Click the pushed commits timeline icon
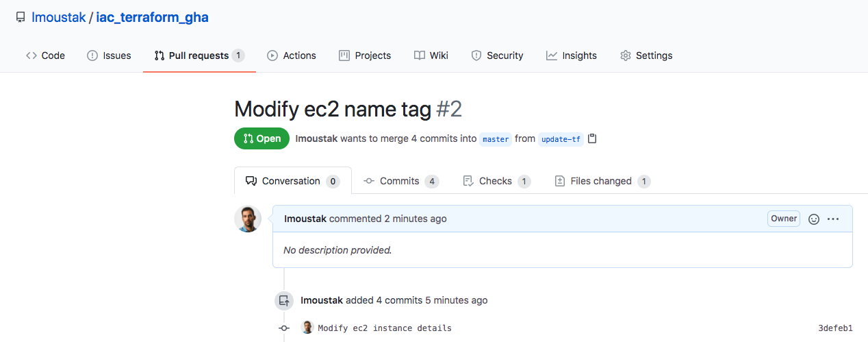This screenshot has width=868, height=342. coord(284,300)
